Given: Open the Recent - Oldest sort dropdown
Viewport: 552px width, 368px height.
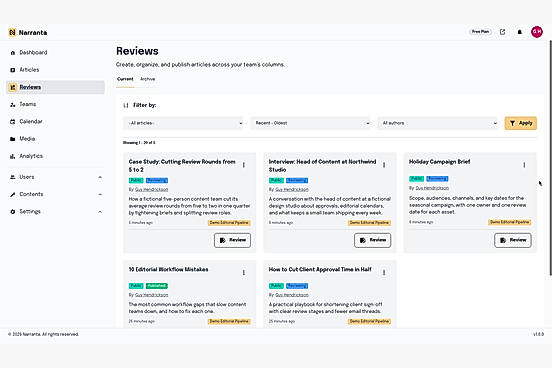Looking at the screenshot, I should pyautogui.click(x=310, y=123).
